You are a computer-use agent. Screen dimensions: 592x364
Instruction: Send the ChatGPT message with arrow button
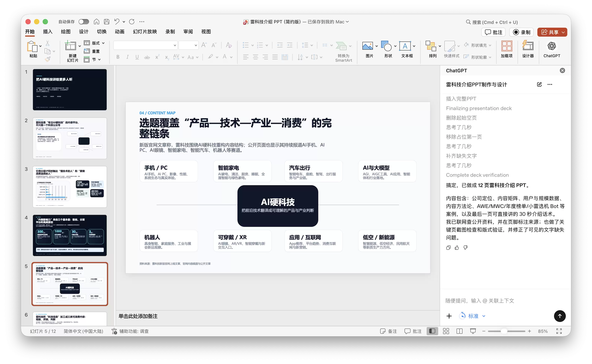pyautogui.click(x=560, y=316)
